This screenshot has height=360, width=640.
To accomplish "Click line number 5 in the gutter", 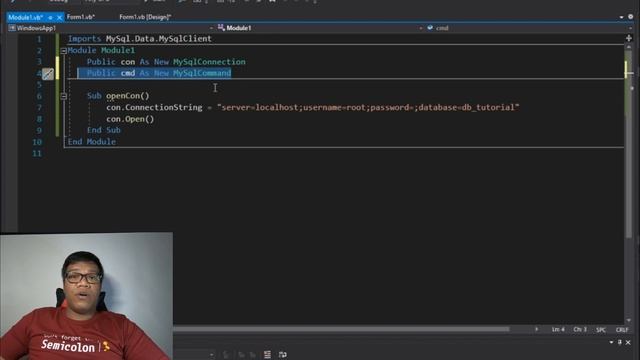I will [x=39, y=85].
